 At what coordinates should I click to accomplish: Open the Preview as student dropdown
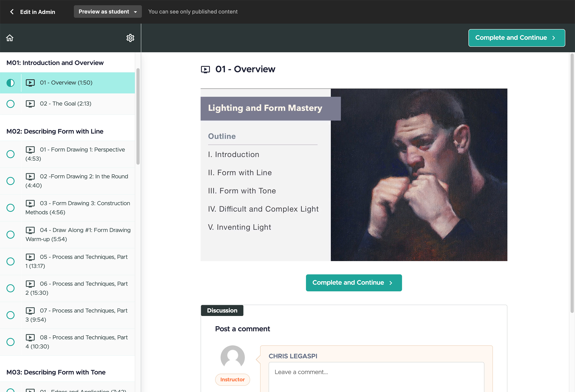click(x=108, y=12)
